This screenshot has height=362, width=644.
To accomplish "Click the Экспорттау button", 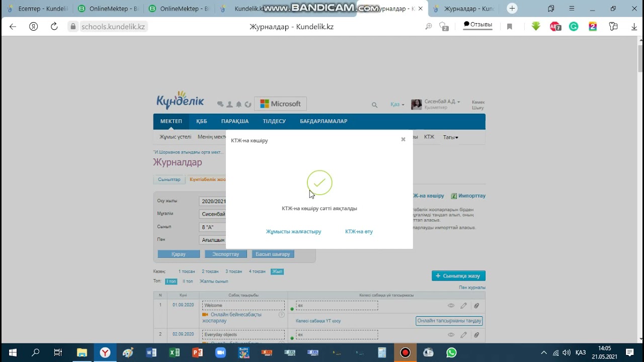I will (x=226, y=254).
